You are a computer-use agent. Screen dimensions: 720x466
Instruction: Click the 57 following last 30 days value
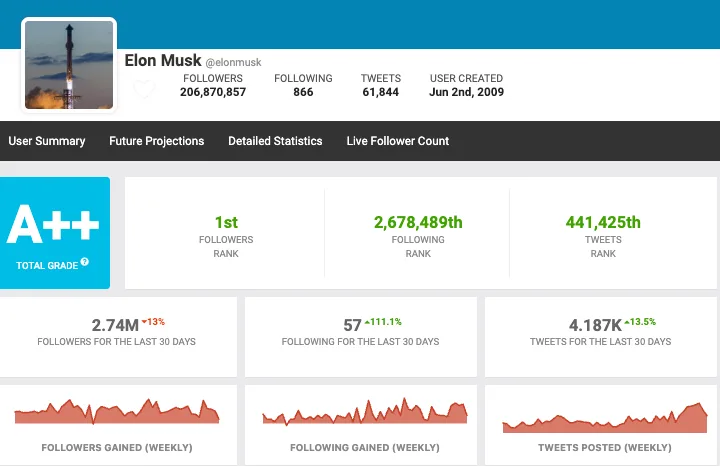point(352,326)
